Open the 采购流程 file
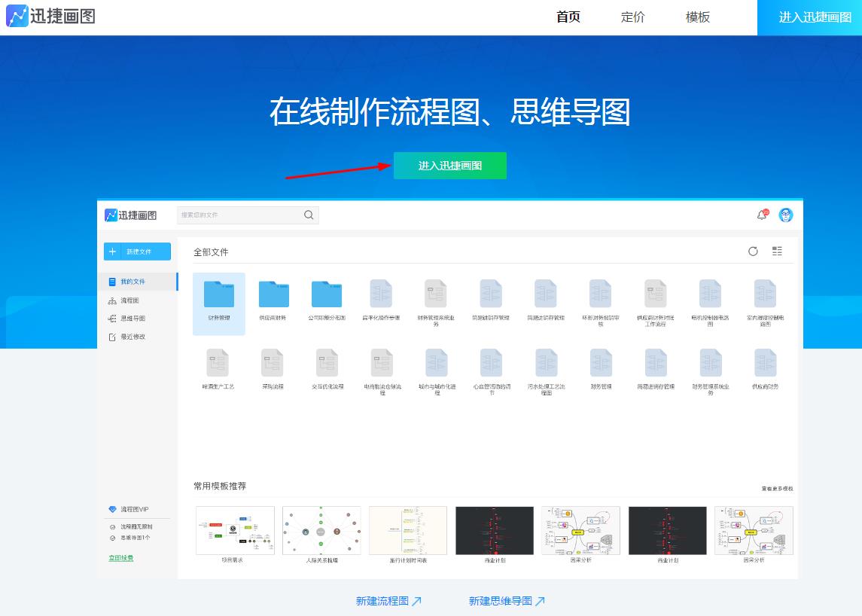Image resolution: width=862 pixels, height=616 pixels. pos(273,368)
